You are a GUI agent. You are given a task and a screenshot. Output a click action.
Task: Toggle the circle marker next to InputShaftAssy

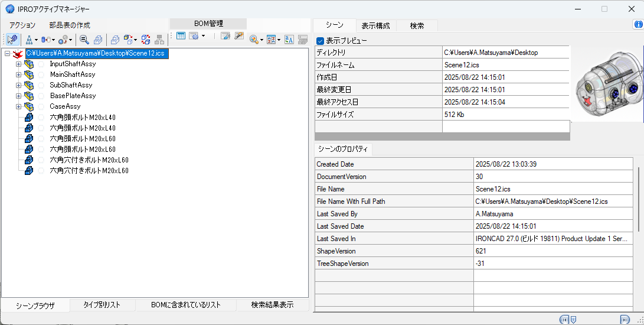click(x=41, y=64)
